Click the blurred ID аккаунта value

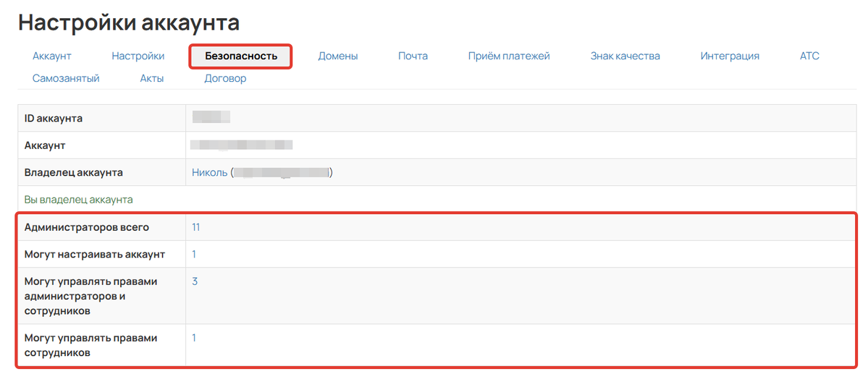211,117
